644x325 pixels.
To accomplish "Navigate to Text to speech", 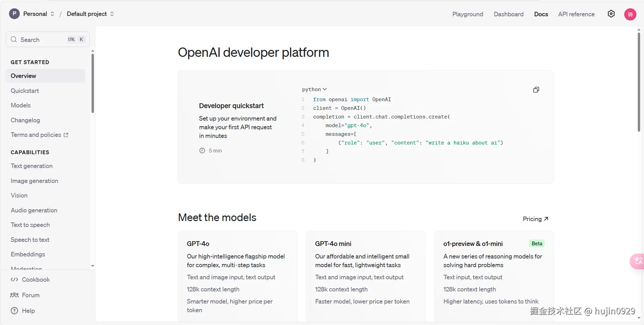I will (30, 225).
